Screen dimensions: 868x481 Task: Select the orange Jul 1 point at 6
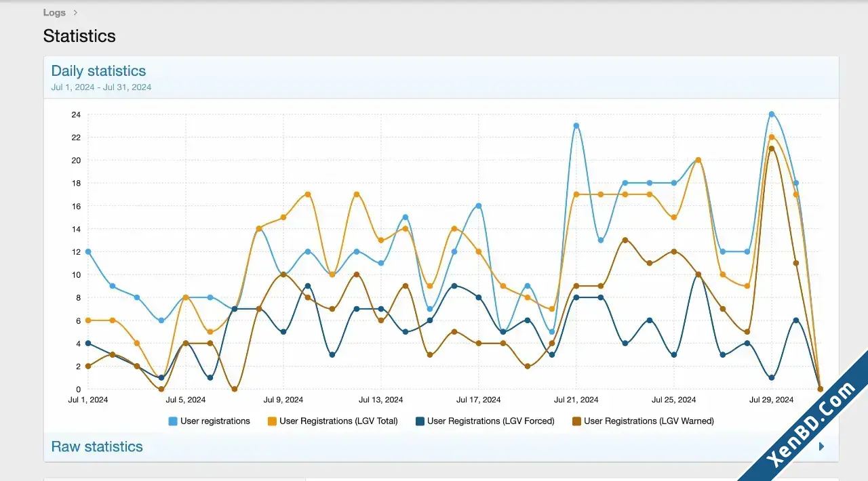click(88, 320)
